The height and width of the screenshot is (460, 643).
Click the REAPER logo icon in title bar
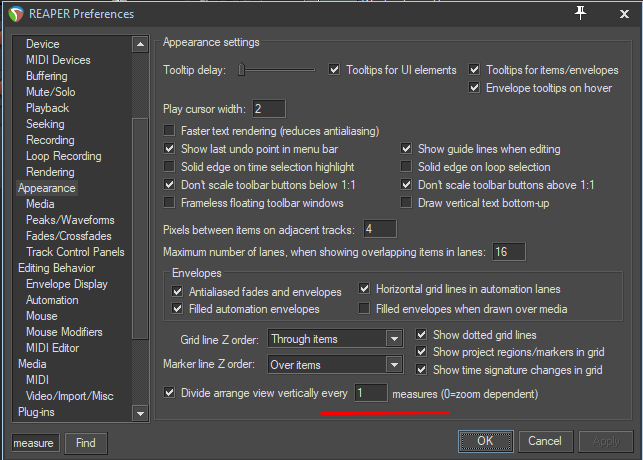click(16, 15)
